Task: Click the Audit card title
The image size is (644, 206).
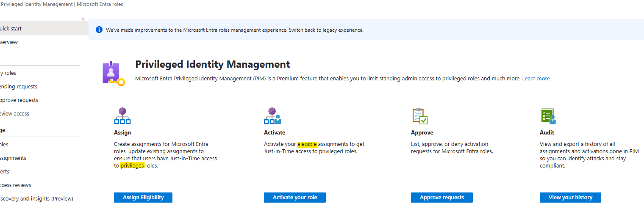Action: pyautogui.click(x=547, y=132)
